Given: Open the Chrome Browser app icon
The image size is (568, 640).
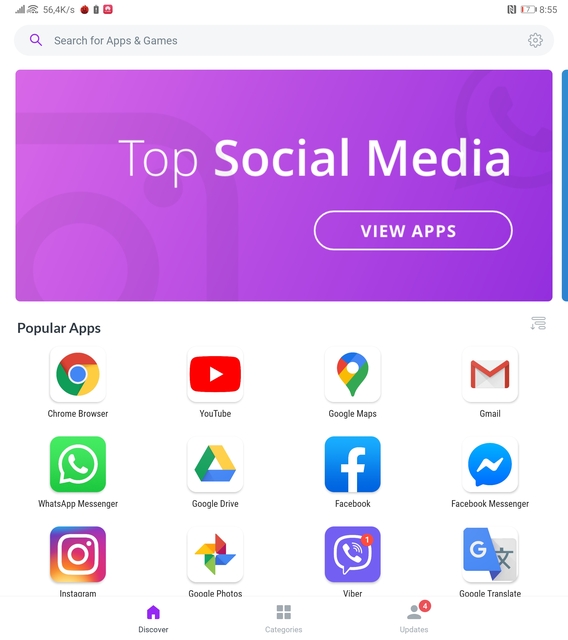Looking at the screenshot, I should (78, 374).
